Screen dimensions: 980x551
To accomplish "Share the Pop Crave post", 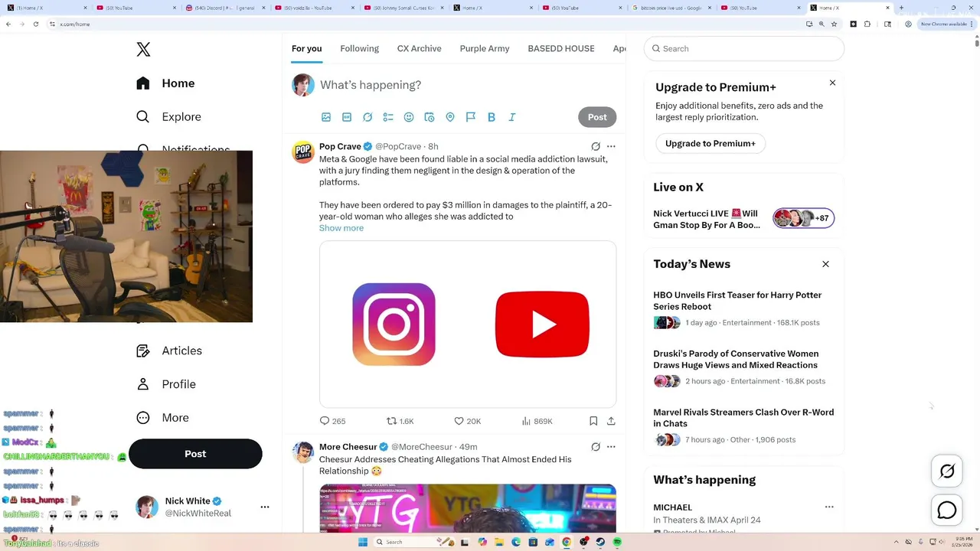I will (611, 421).
